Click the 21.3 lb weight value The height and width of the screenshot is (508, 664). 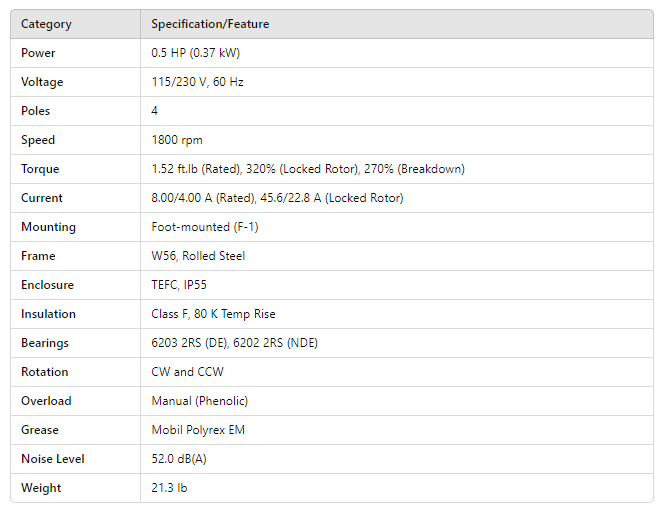(169, 488)
